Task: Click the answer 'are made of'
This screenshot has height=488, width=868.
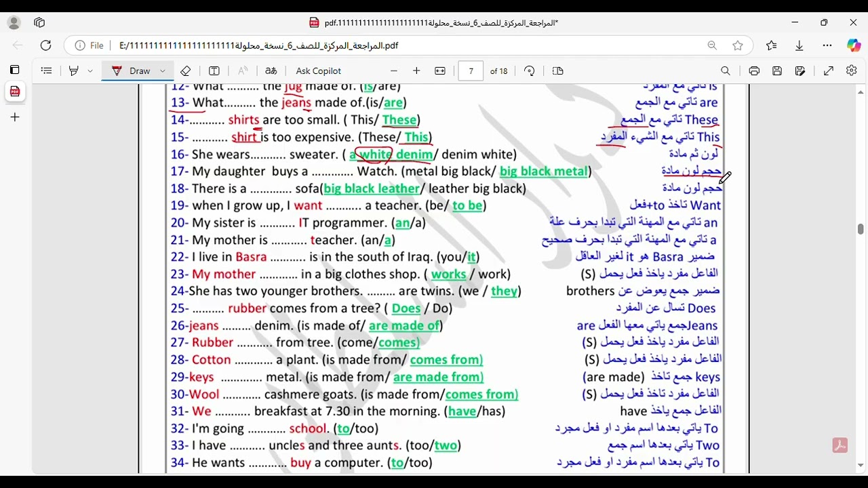Action: click(404, 325)
